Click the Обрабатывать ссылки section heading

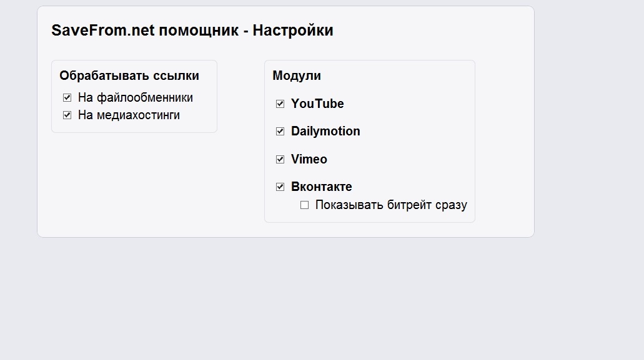point(129,75)
